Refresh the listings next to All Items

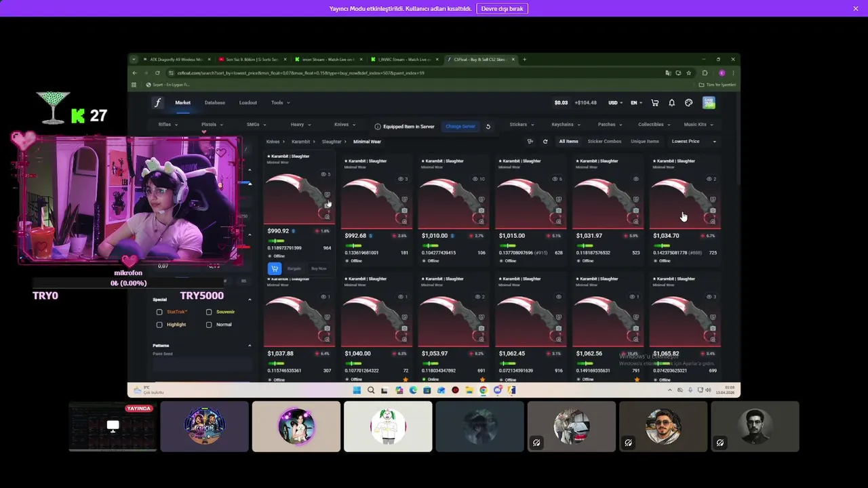(x=545, y=142)
